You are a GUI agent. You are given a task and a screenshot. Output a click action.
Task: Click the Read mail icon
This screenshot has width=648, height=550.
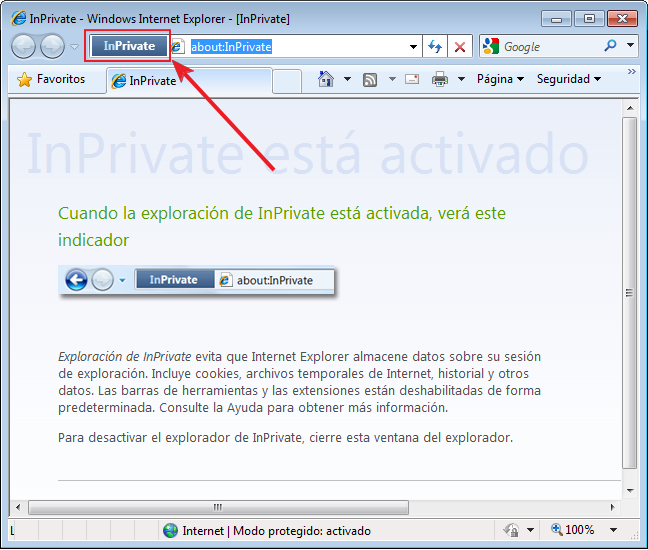coord(412,79)
